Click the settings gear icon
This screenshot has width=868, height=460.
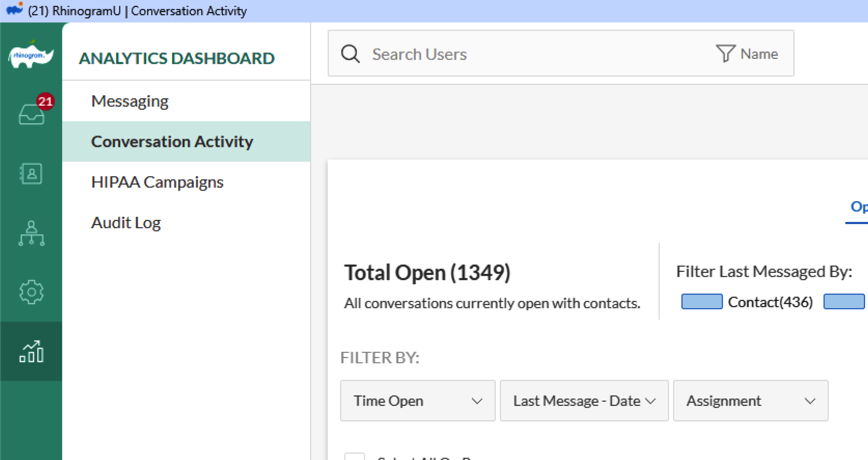coord(31,292)
